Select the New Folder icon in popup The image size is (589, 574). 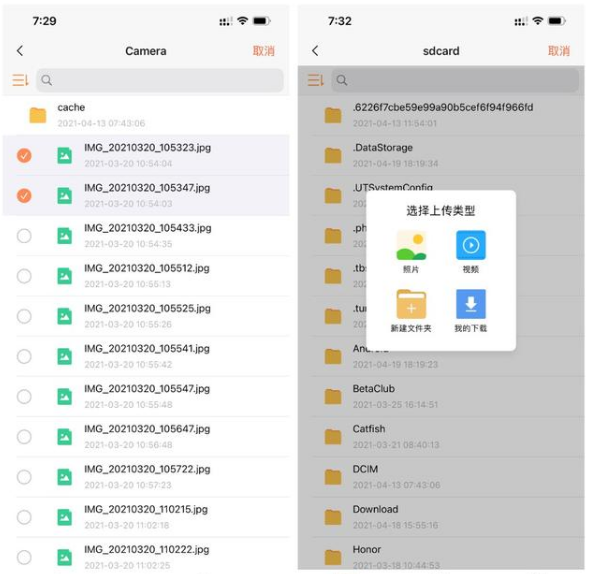coord(411,304)
